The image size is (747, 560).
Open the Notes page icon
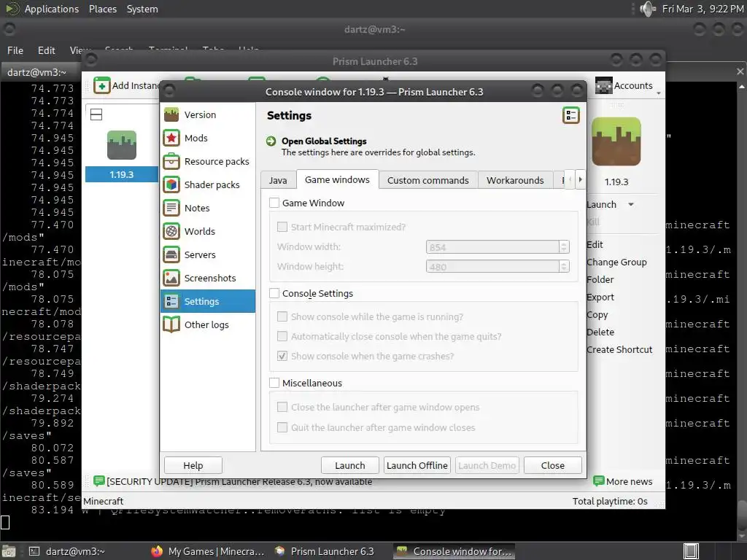click(171, 208)
